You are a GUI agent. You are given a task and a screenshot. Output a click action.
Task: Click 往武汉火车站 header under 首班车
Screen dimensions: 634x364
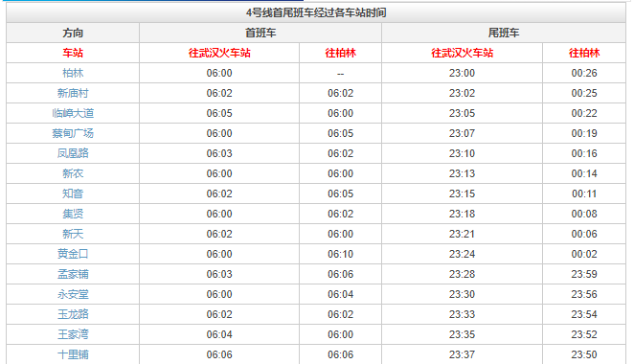pos(219,53)
